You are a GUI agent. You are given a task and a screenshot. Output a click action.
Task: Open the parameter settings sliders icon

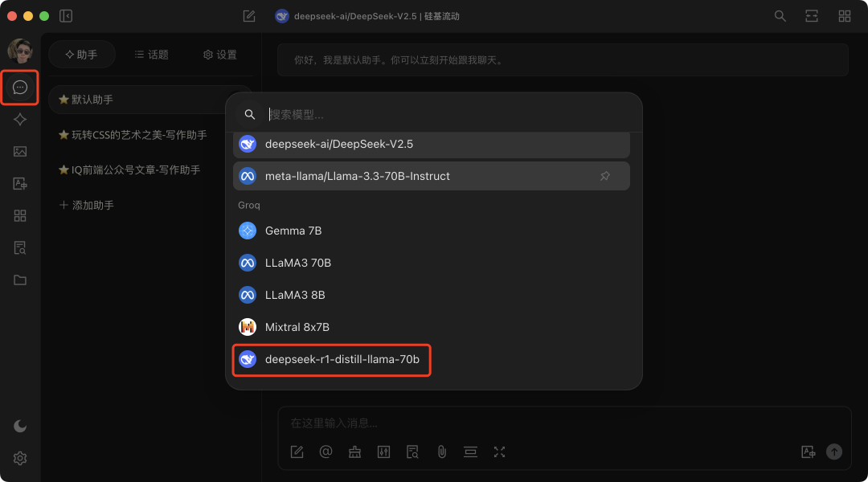click(x=383, y=452)
